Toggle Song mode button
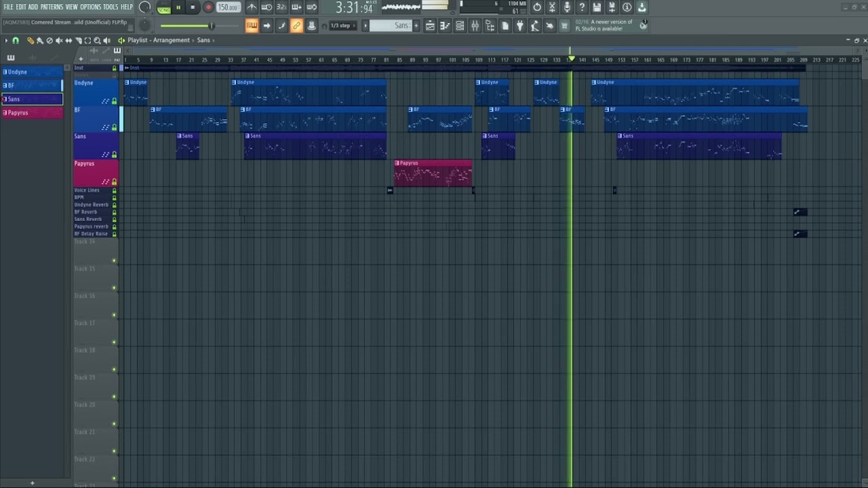The height and width of the screenshot is (488, 868). point(164,8)
